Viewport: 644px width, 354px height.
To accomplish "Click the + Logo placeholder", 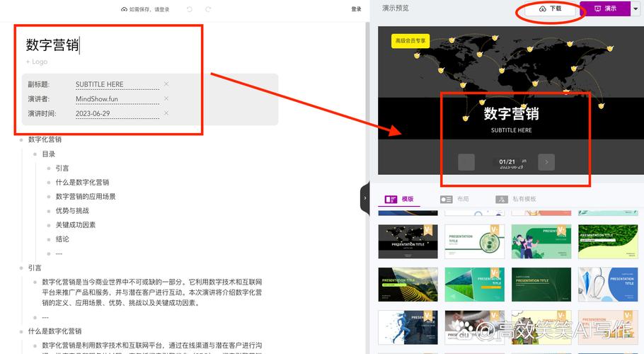I will [x=37, y=62].
